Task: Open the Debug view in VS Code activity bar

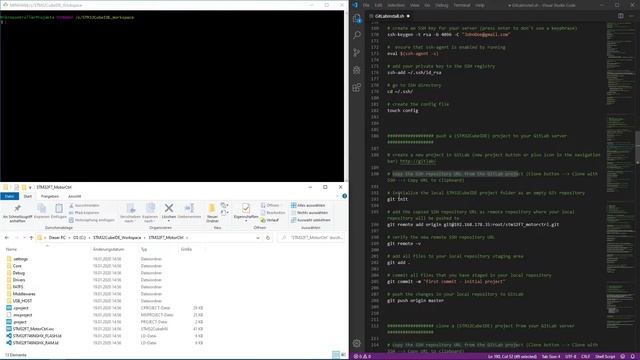Action: point(357,70)
